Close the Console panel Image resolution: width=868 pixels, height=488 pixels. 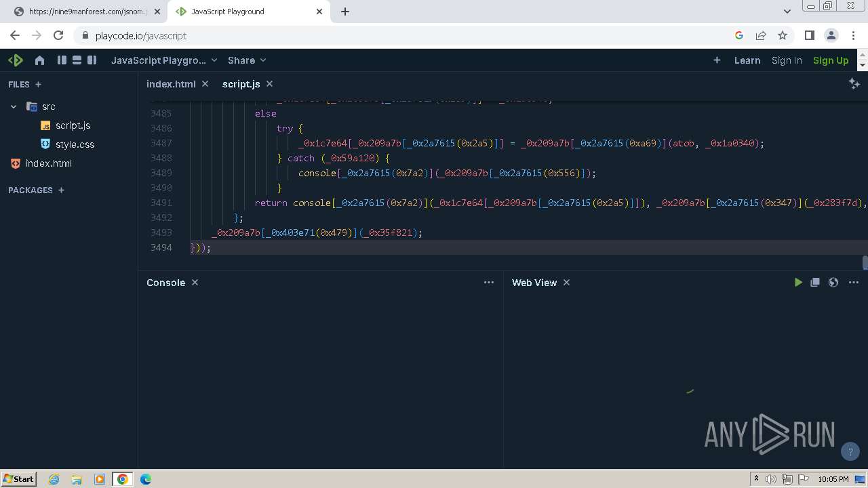[x=195, y=283]
